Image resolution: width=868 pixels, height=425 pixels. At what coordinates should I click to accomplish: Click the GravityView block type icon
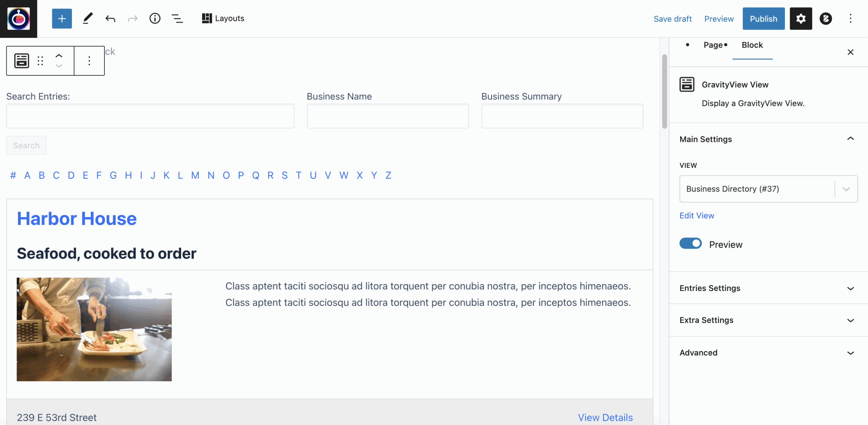pos(22,61)
